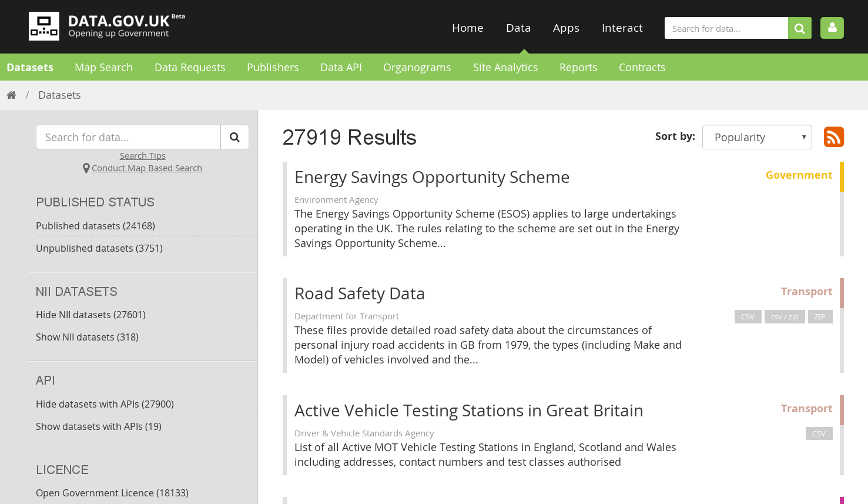Click the Datasets breadcrumb link
This screenshot has height=504, width=868.
(x=59, y=95)
